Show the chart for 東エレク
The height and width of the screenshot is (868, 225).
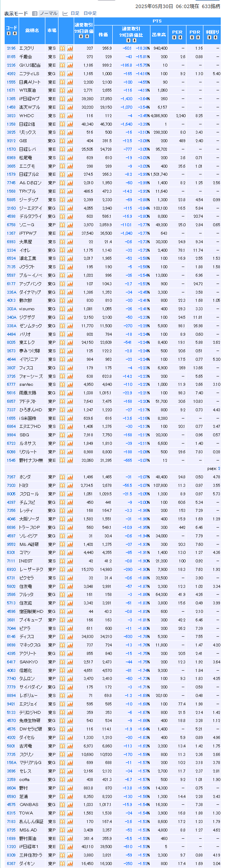(70, 342)
